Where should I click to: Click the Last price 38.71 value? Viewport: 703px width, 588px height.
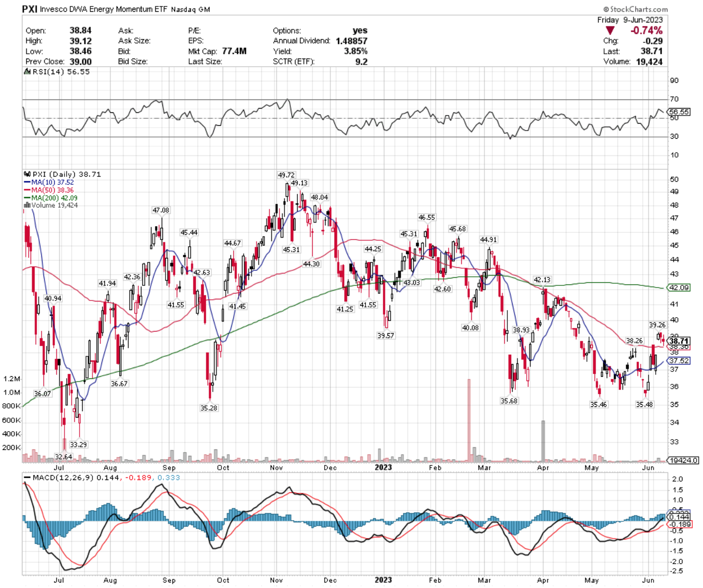(651, 51)
